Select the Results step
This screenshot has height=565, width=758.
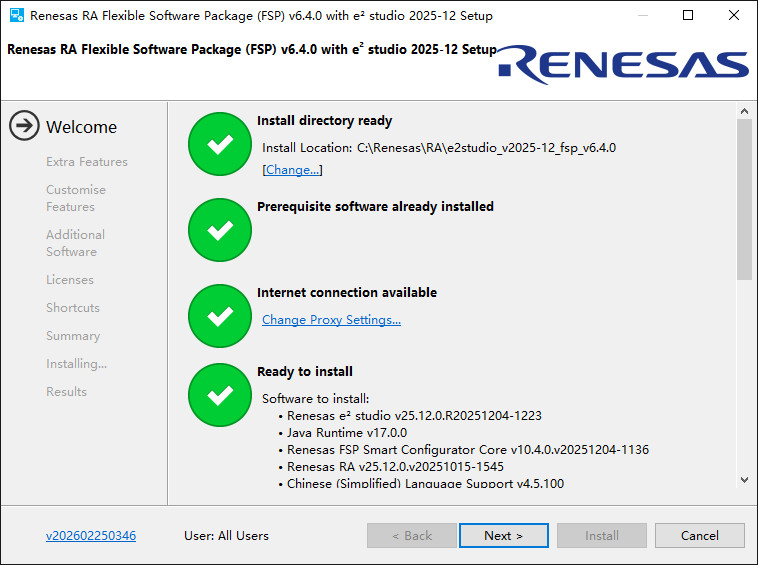pyautogui.click(x=66, y=391)
